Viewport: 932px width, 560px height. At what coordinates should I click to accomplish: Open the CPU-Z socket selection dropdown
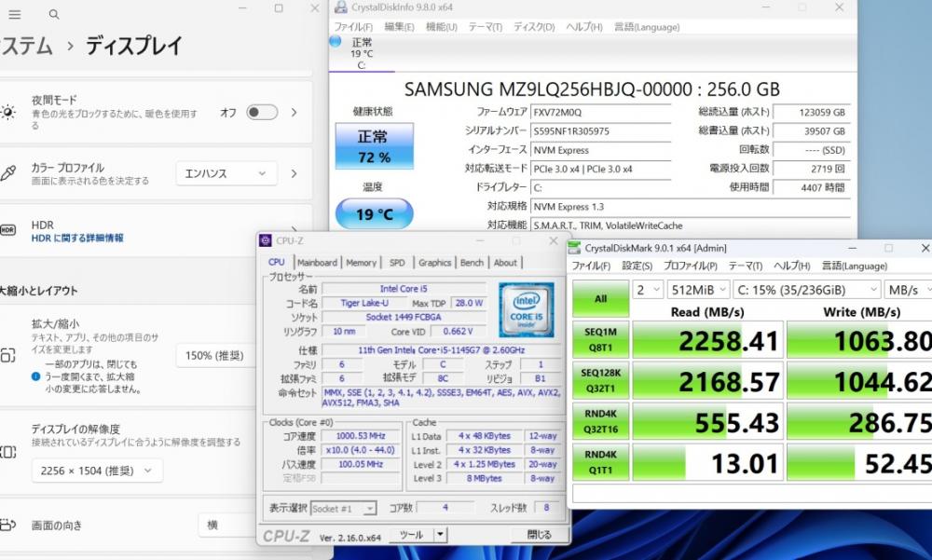344,508
